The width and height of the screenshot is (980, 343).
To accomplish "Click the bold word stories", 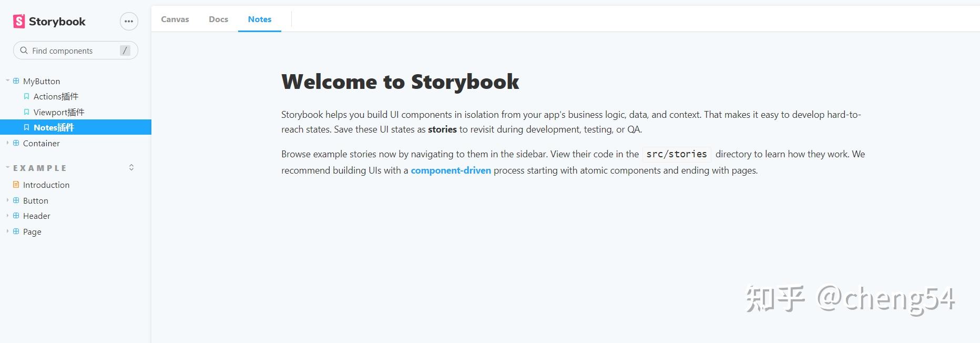I will click(x=442, y=129).
